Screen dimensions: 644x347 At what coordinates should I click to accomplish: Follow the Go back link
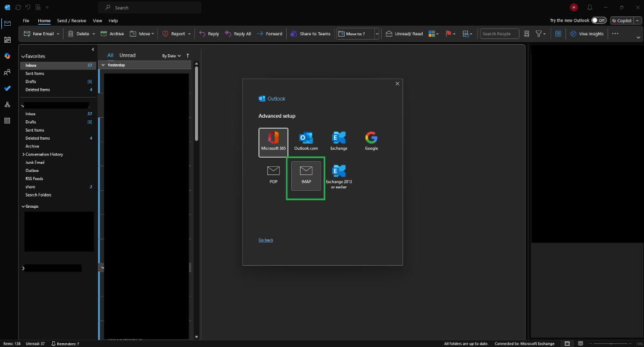pyautogui.click(x=266, y=240)
